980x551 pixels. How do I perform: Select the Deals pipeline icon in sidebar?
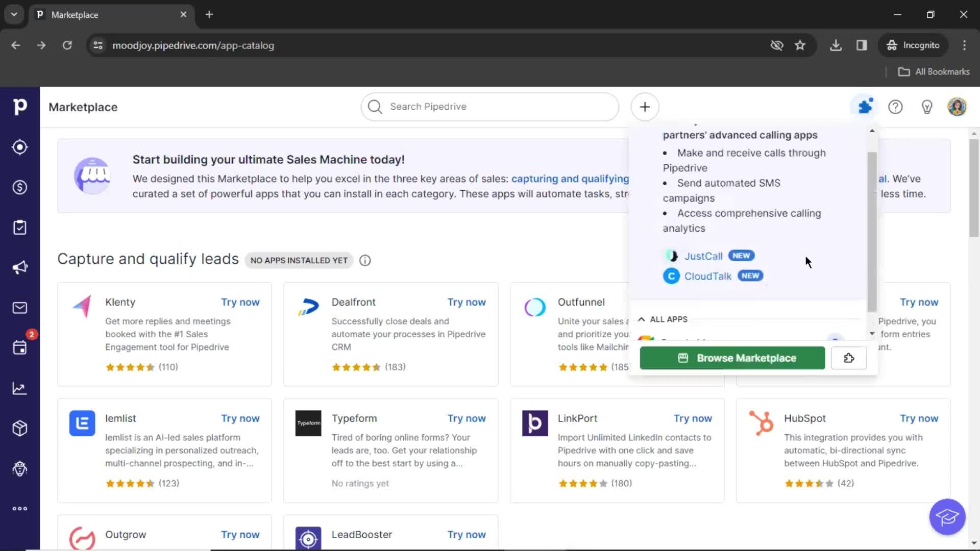click(x=19, y=187)
